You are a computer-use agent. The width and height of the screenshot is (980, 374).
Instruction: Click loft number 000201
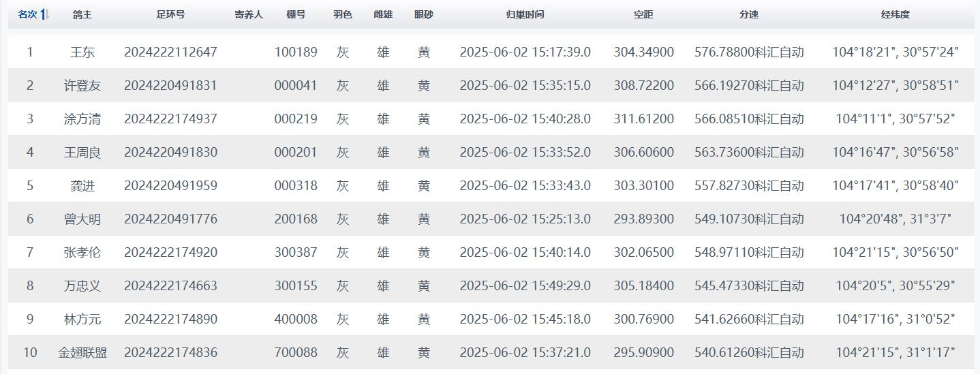tap(296, 153)
